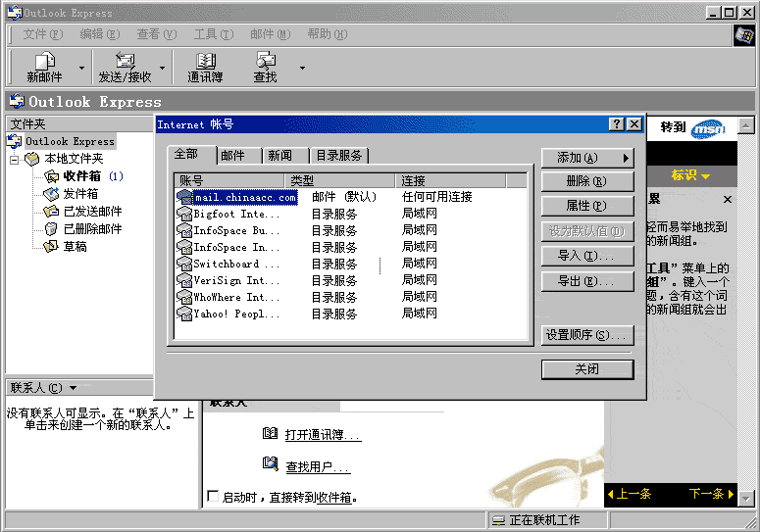
Task: Open the 查看(V) menu
Action: [x=156, y=34]
